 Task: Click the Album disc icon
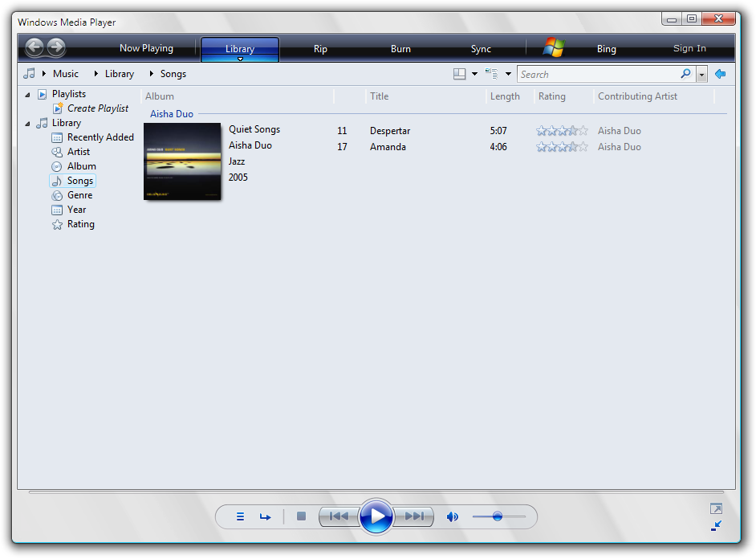click(57, 166)
